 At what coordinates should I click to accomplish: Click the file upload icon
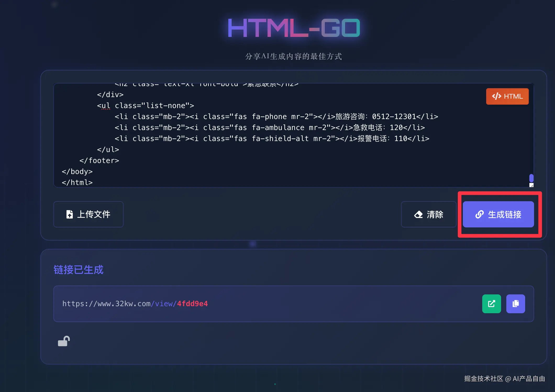[x=69, y=214]
